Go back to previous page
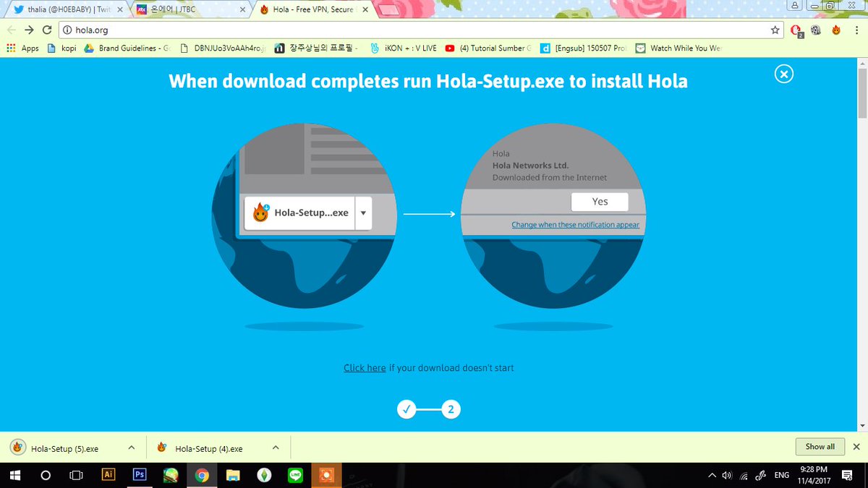 [12, 30]
